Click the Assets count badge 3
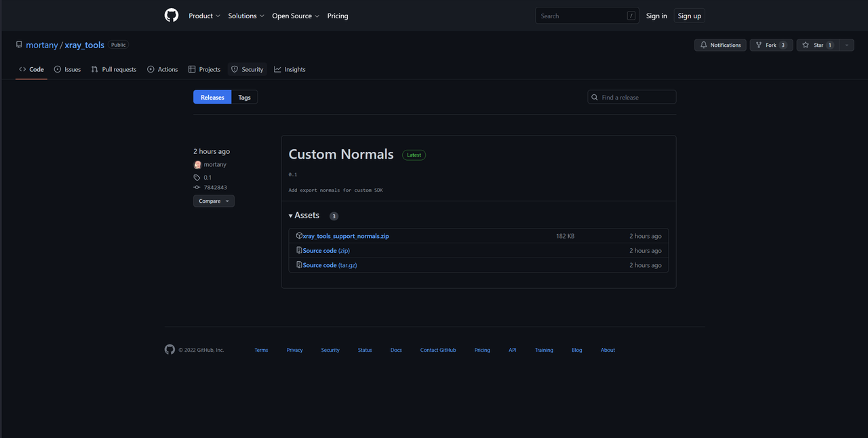Image resolution: width=868 pixels, height=438 pixels. (334, 216)
